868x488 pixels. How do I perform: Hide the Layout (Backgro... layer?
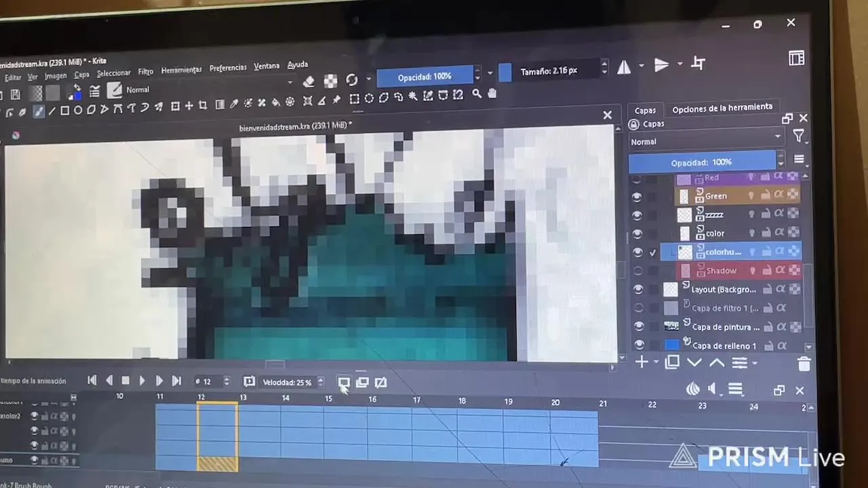(x=637, y=289)
